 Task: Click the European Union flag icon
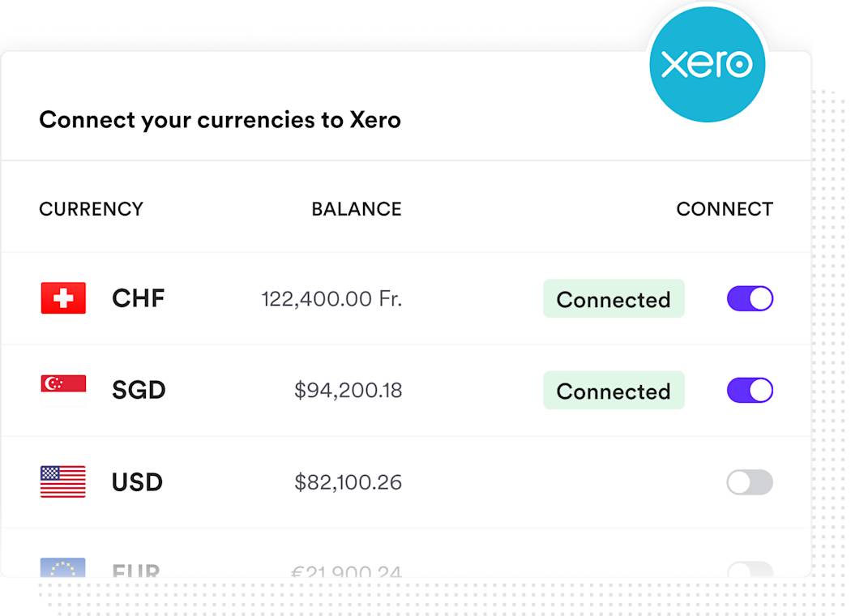pos(62,570)
